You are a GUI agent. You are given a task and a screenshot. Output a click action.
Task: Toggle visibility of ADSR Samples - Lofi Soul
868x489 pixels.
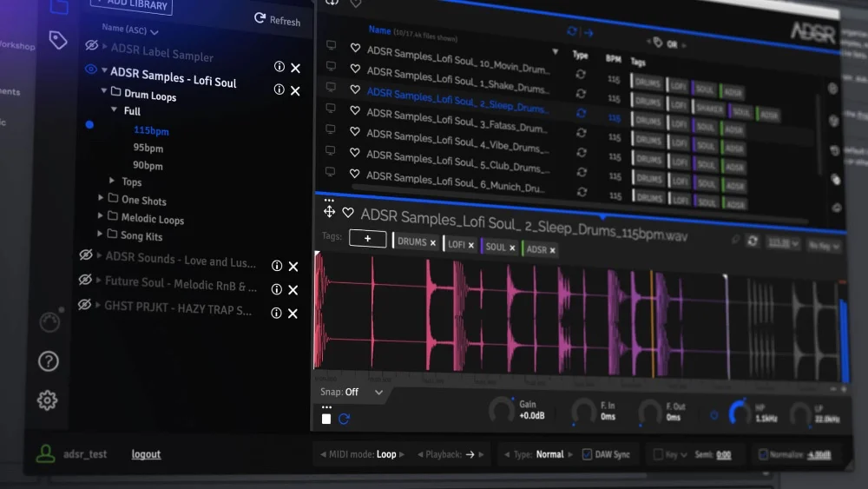(x=91, y=69)
